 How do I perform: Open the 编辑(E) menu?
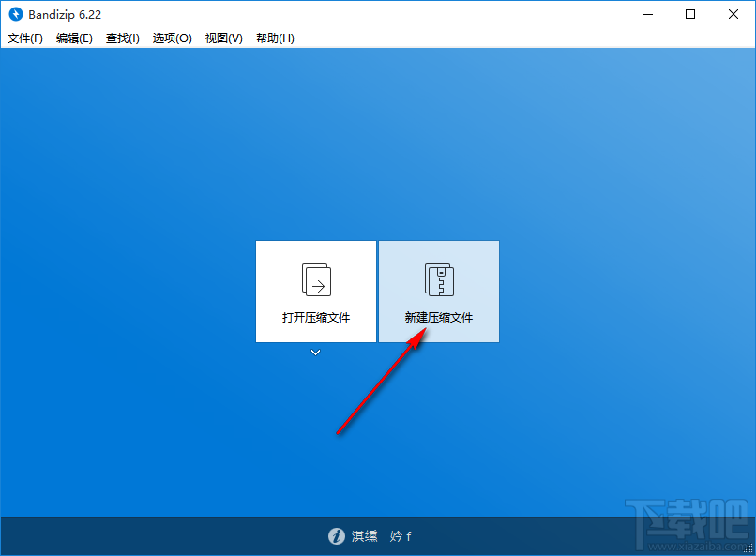[x=74, y=38]
